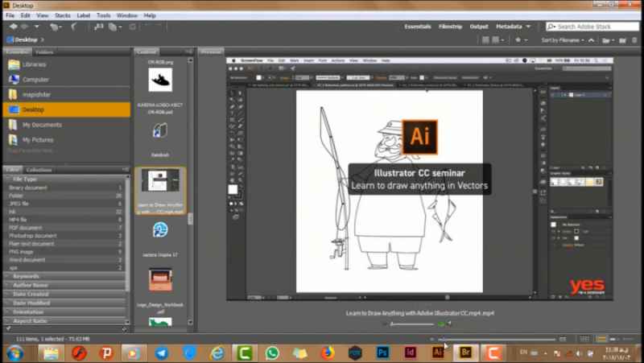Click the thumbnail size slider at bottom
Viewport: 644px width, 363px height.
[x=497, y=339]
